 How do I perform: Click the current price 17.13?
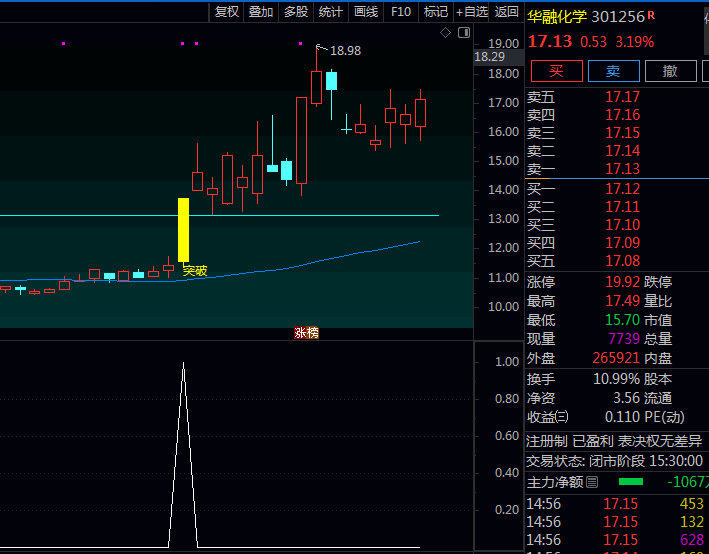coord(550,42)
